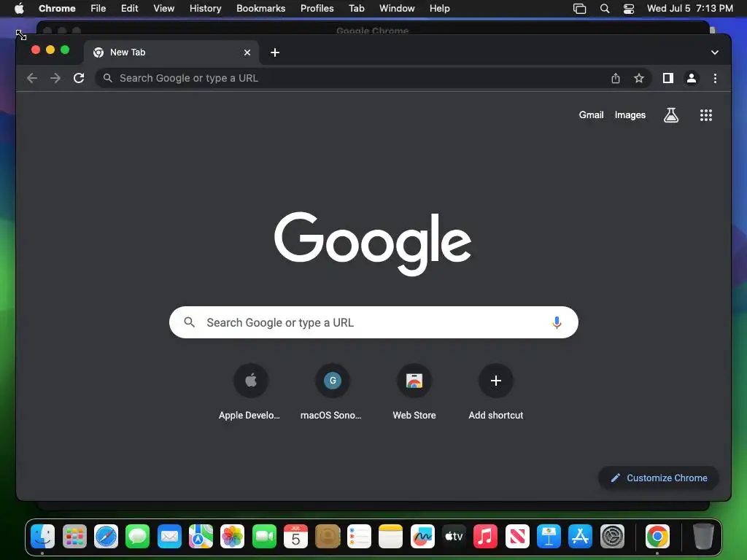Open Messages from the Dock
Image resolution: width=747 pixels, height=560 pixels.
click(138, 537)
